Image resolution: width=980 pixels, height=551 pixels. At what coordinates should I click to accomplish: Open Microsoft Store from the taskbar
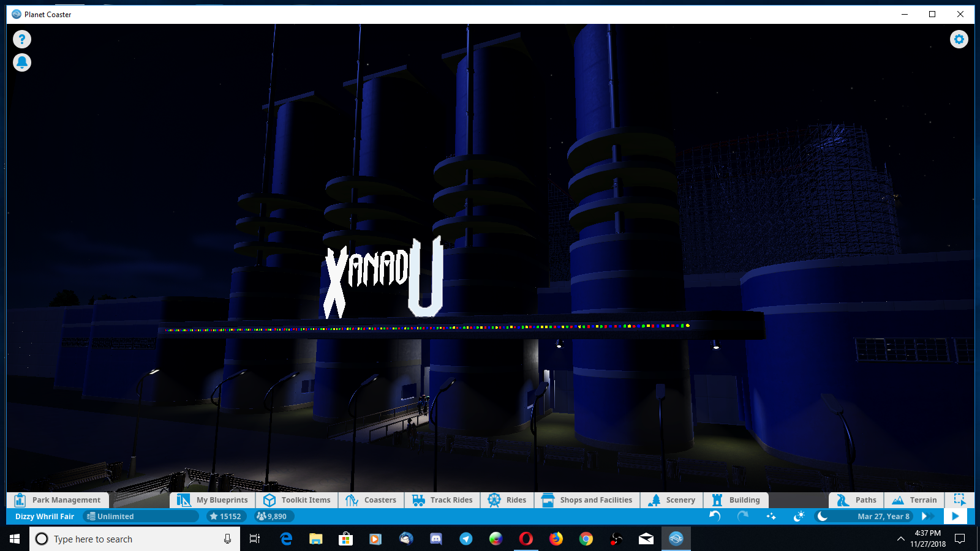346,539
